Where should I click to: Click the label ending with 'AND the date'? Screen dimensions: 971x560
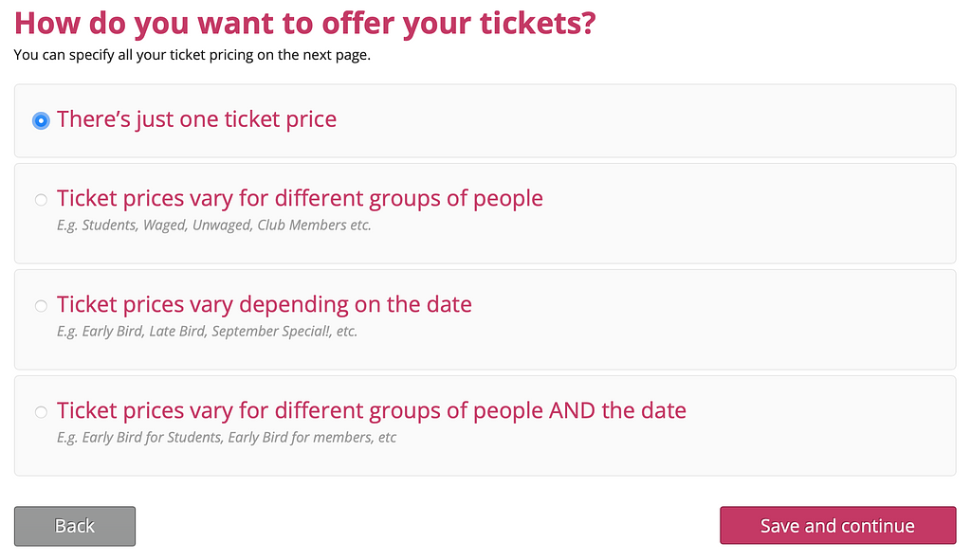[371, 410]
